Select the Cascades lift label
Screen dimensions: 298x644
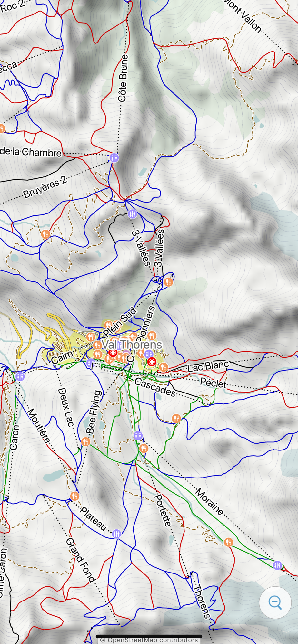[155, 387]
